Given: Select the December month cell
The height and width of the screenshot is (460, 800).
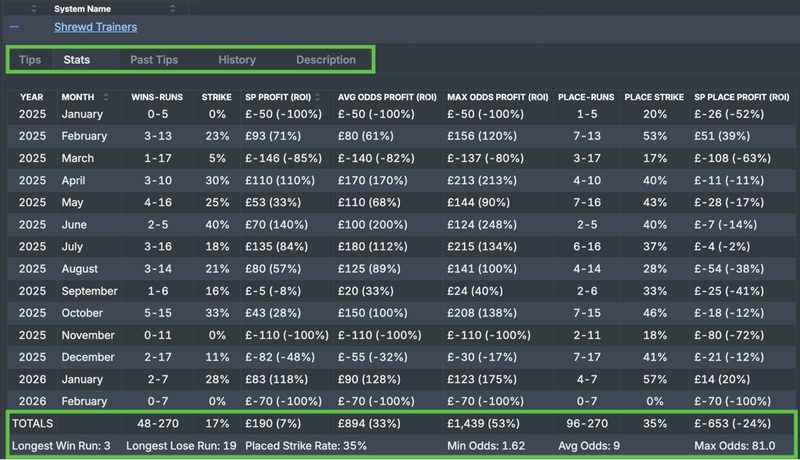Looking at the screenshot, I should pyautogui.click(x=88, y=357).
